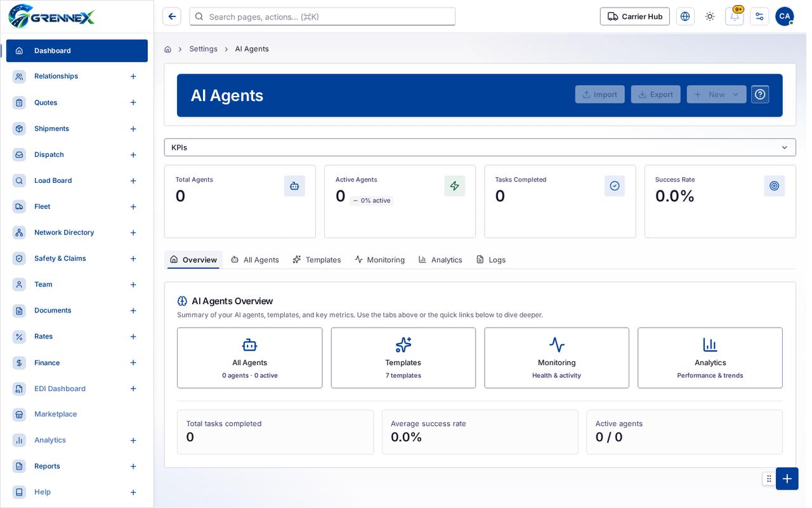
Task: Open the notifications bell icon
Action: pyautogui.click(x=734, y=17)
